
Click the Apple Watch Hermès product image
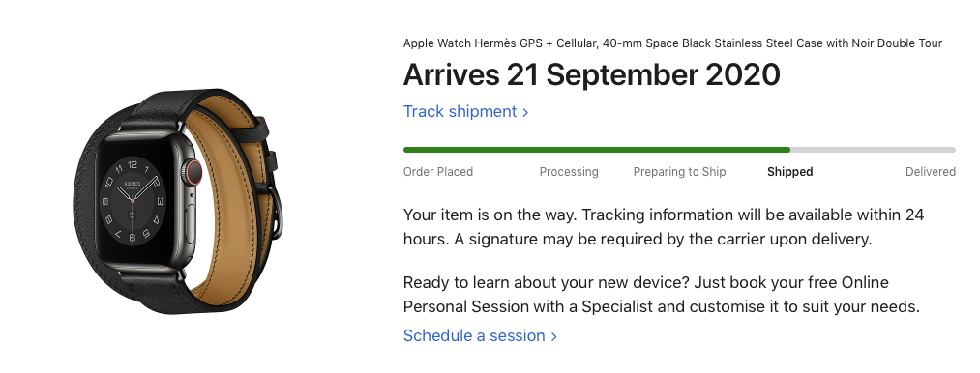click(178, 201)
